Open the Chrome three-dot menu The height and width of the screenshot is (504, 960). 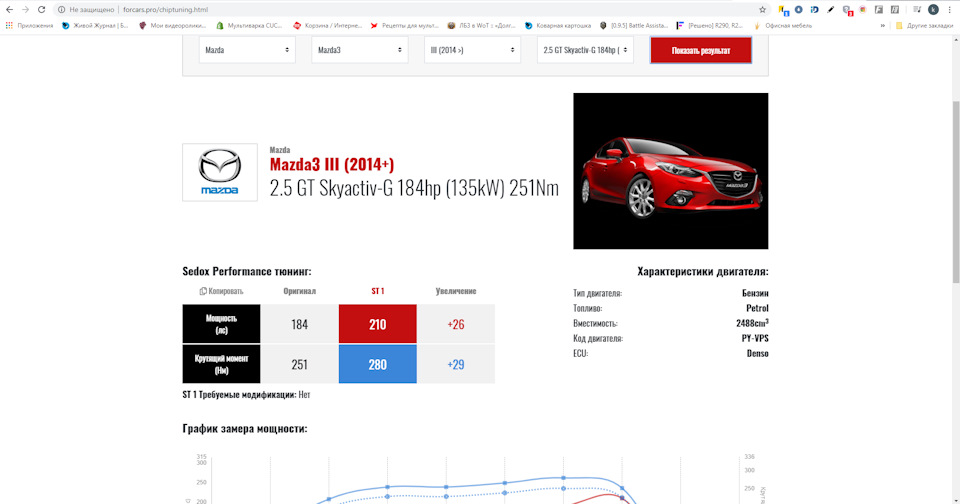[x=950, y=9]
